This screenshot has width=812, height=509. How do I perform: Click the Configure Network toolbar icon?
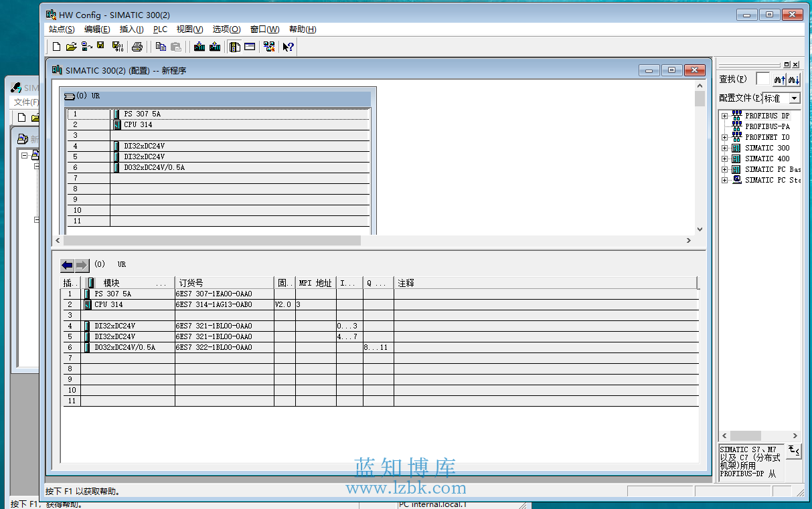coord(269,47)
